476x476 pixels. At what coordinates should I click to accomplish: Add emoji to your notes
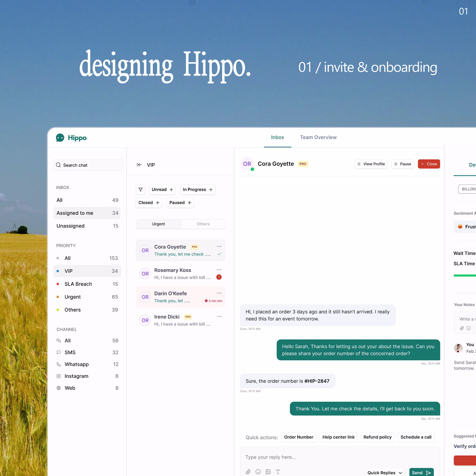pos(469,328)
